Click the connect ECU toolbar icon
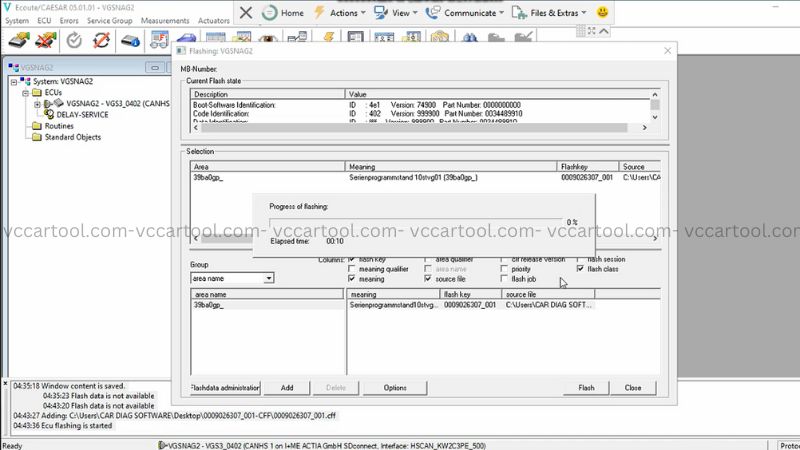This screenshot has height=450, width=800. tap(19, 40)
